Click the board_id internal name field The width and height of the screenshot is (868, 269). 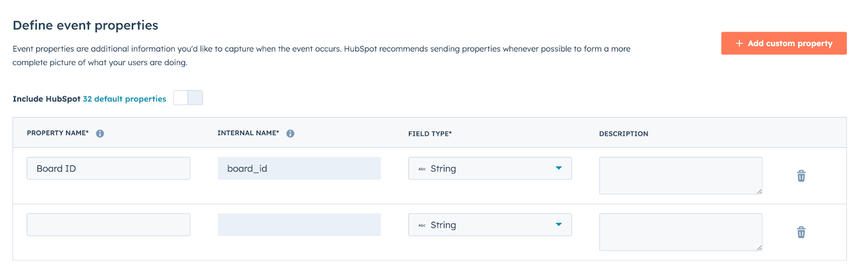point(299,169)
